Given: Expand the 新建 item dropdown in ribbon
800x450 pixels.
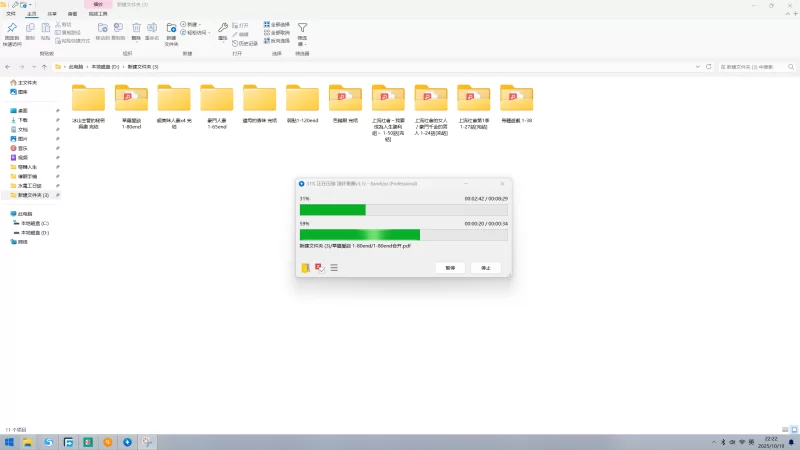Looking at the screenshot, I should pyautogui.click(x=195, y=24).
